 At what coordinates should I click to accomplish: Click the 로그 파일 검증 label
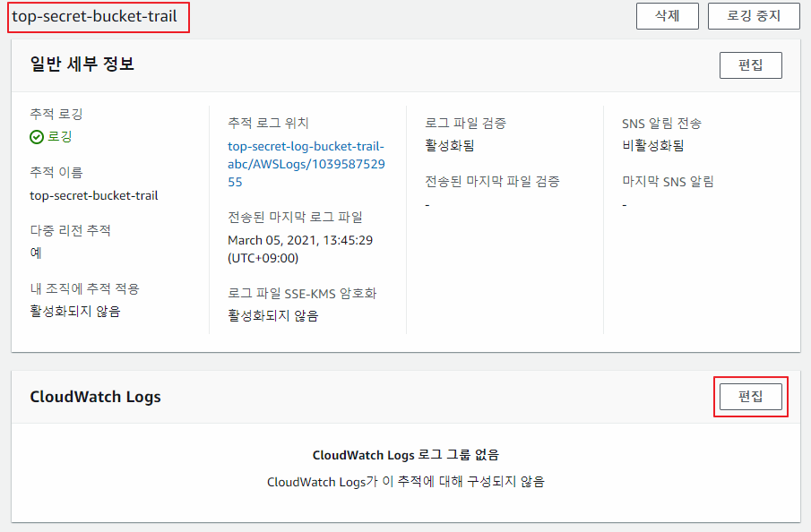pyautogui.click(x=465, y=123)
